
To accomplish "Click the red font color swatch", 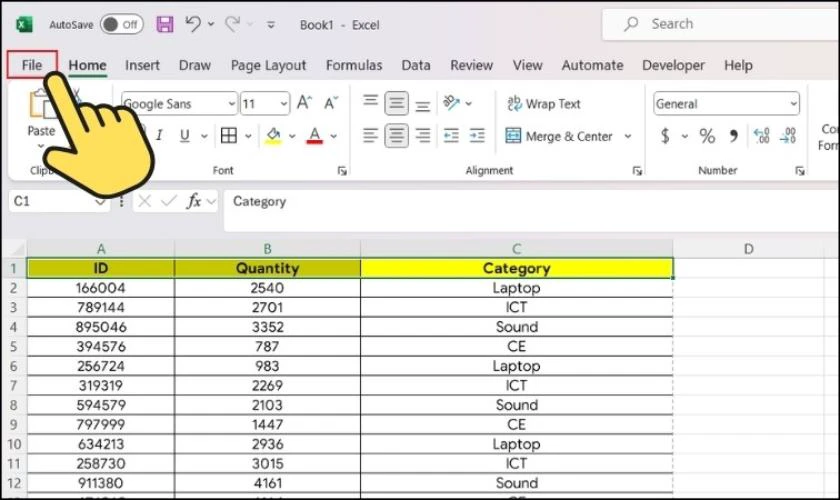I will coord(315,136).
